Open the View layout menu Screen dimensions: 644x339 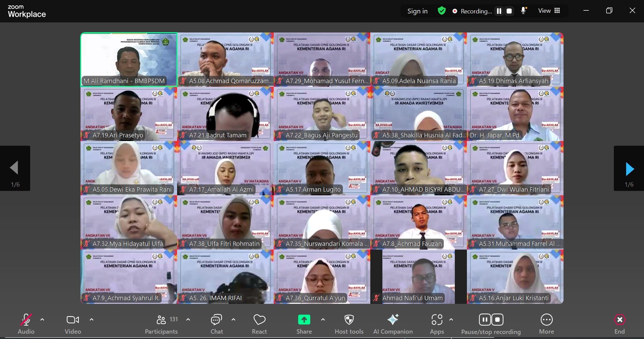(549, 11)
